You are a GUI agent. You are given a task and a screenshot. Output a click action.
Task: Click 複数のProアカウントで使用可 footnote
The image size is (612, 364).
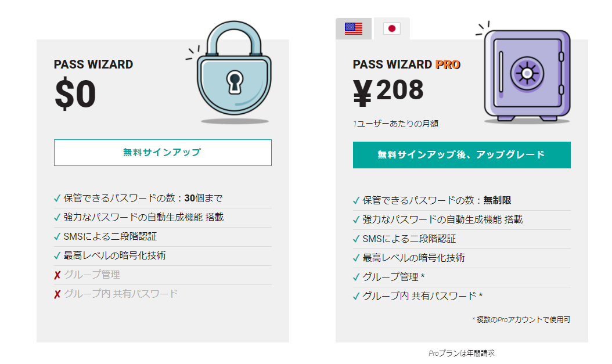point(521,319)
